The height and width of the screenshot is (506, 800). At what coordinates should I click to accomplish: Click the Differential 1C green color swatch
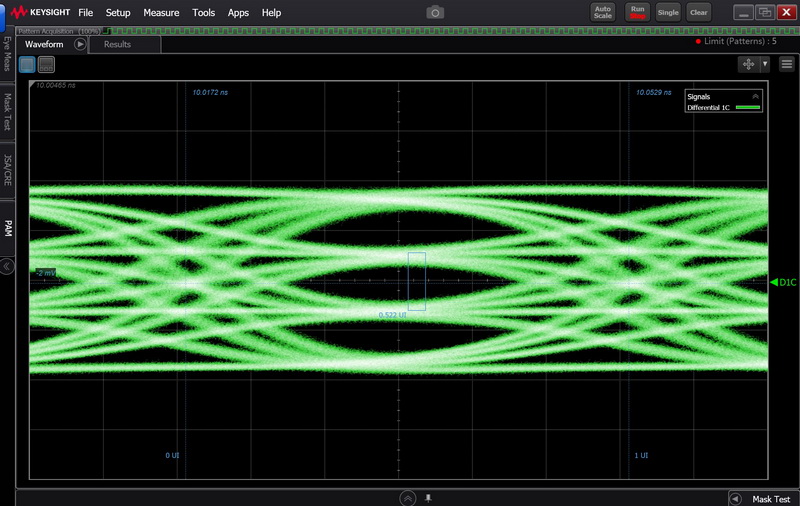746,107
